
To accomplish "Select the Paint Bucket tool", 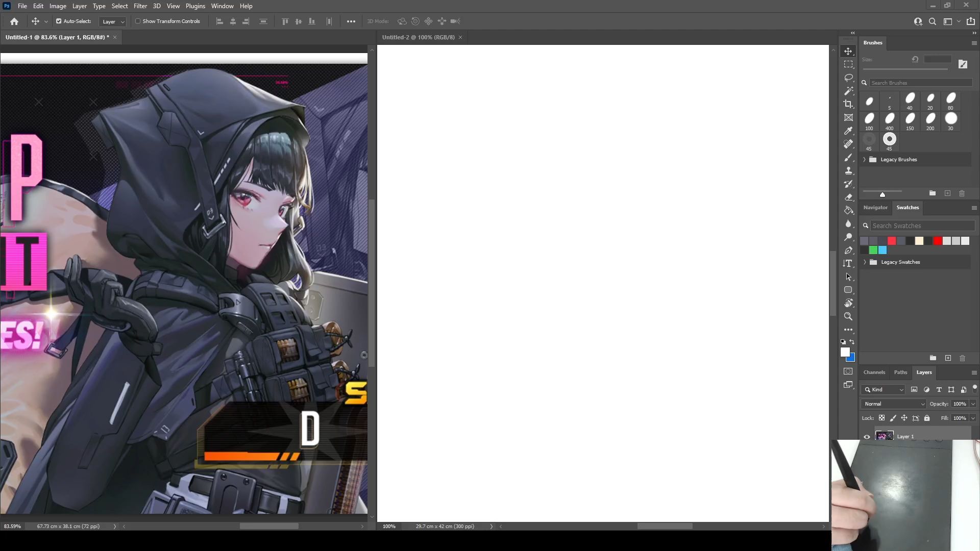I will 848,210.
